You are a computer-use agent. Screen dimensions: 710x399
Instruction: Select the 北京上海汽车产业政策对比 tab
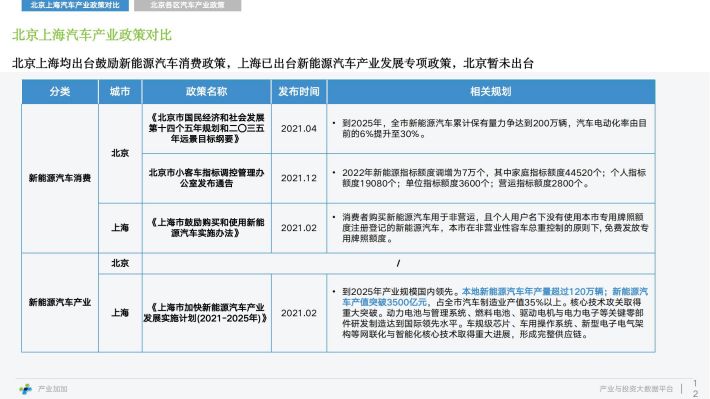pyautogui.click(x=75, y=5)
